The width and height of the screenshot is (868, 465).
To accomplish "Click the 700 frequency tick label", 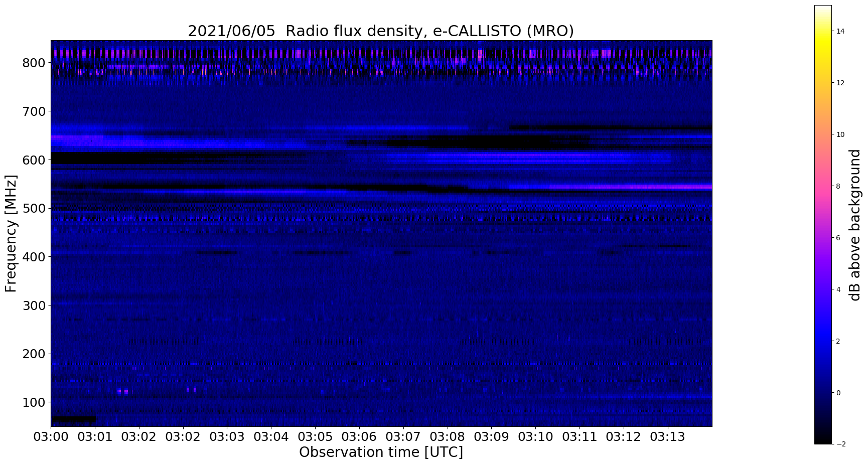I will coord(34,111).
